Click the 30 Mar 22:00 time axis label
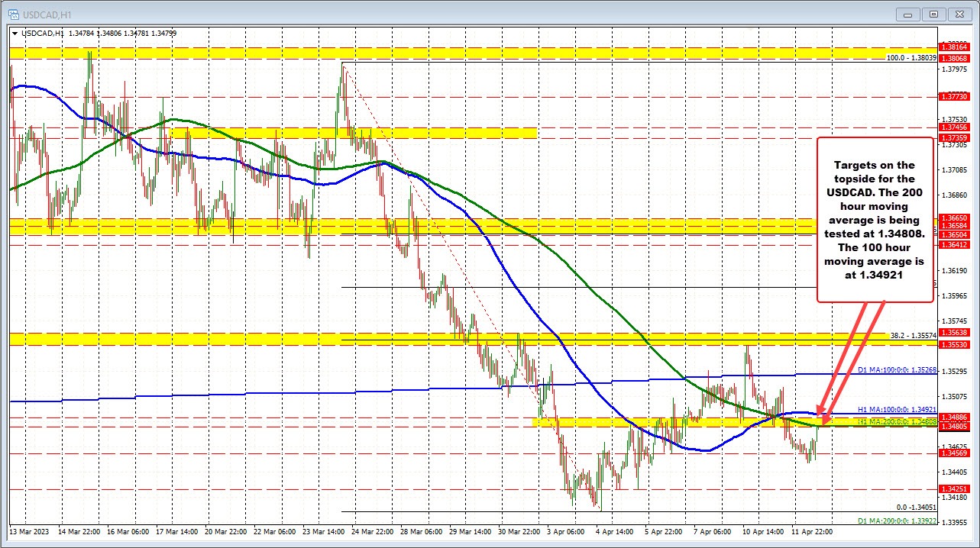The height and width of the screenshot is (548, 980). coord(520,530)
